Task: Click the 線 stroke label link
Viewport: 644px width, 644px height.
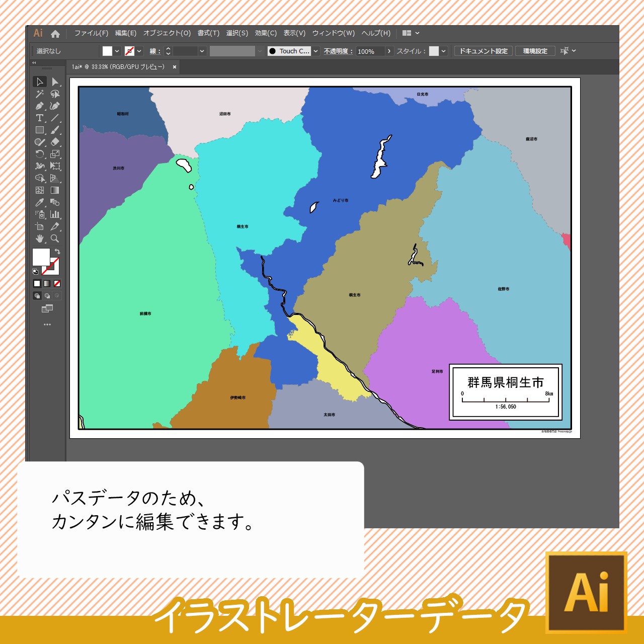Action: point(155,51)
